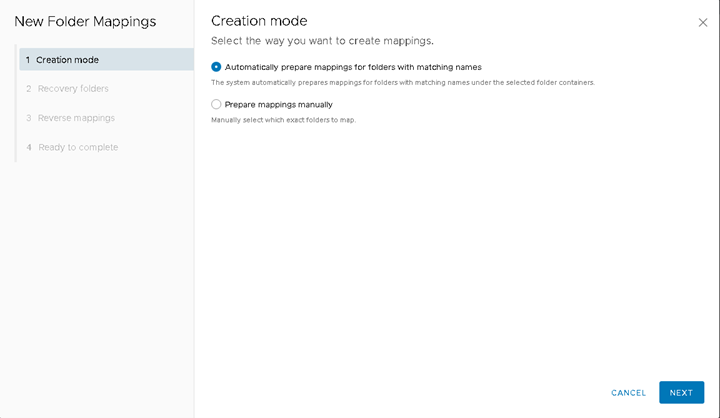Click the step number 1 in the sidebar
Viewport: 720px width, 418px height.
click(x=28, y=60)
